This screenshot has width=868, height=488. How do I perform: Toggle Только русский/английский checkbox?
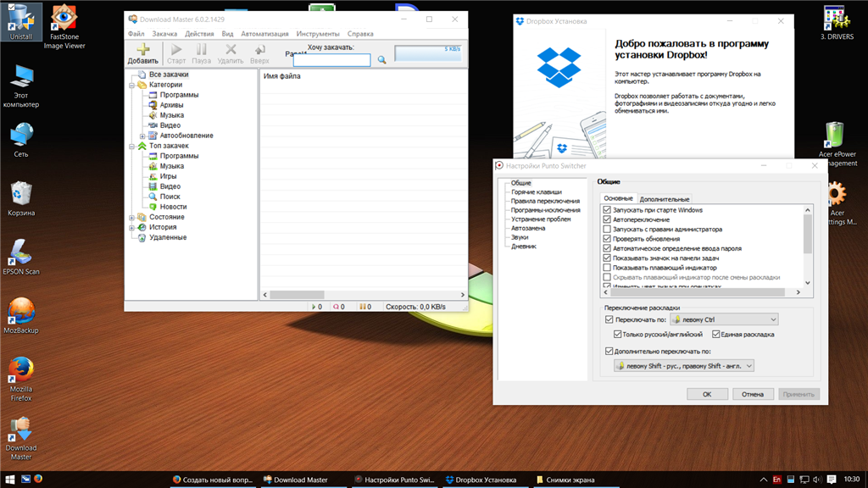coord(618,334)
